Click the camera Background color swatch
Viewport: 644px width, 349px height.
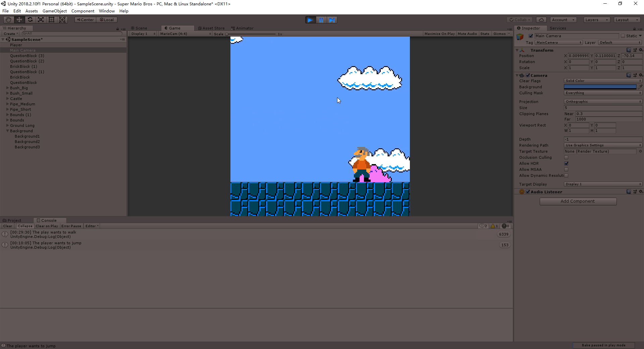[x=600, y=87]
